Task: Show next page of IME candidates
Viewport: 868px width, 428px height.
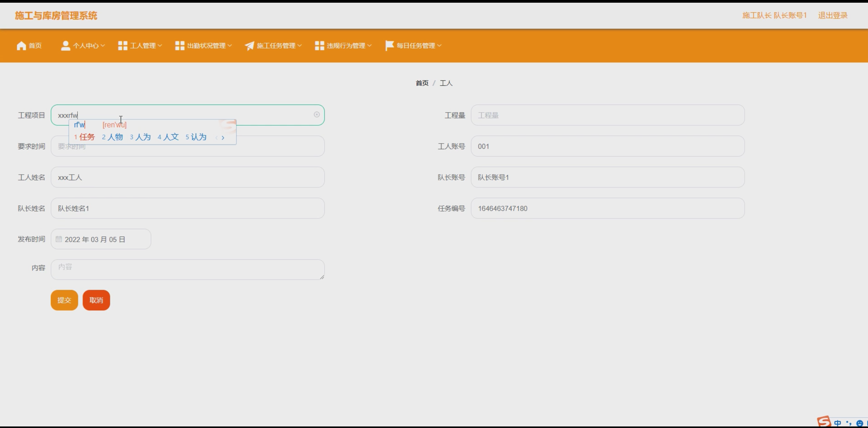Action: [223, 137]
